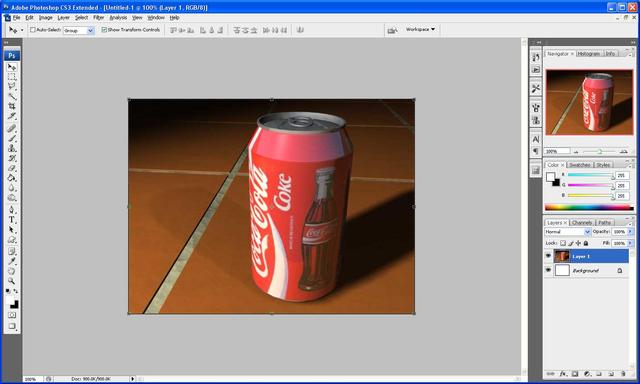
Task: Open the Tool Presets panel icon
Action: pos(536,88)
